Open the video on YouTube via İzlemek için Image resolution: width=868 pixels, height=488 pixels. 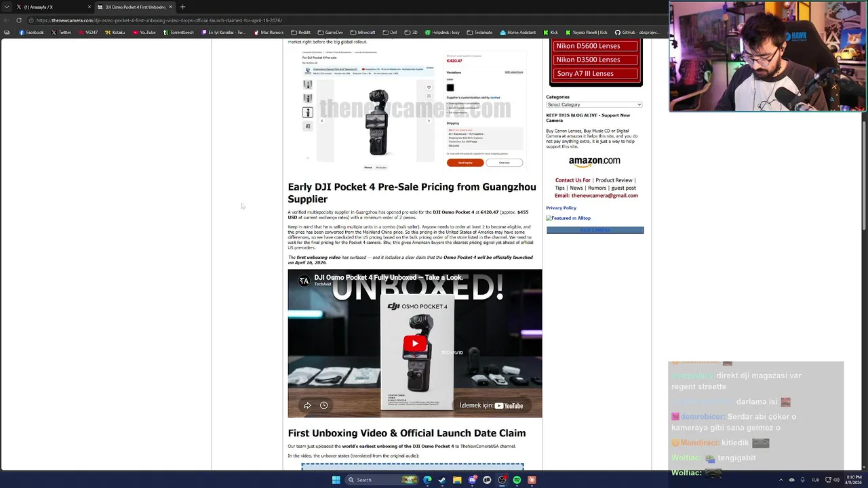tap(492, 405)
